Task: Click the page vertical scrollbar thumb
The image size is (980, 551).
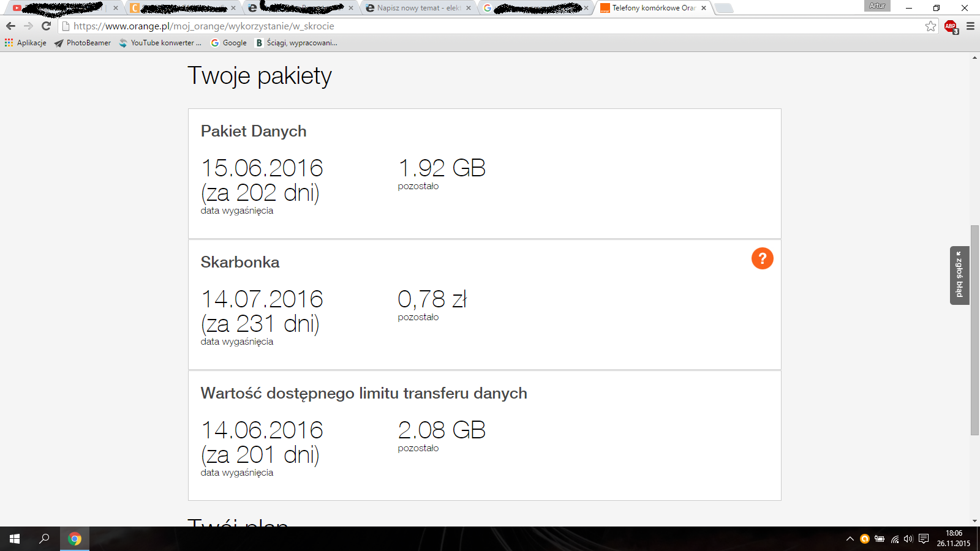Action: [x=974, y=331]
